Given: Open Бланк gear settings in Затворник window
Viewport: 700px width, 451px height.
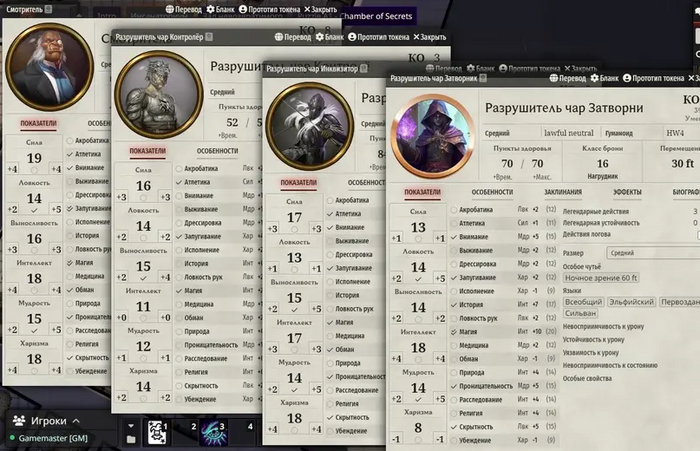Looking at the screenshot, I should tap(604, 78).
